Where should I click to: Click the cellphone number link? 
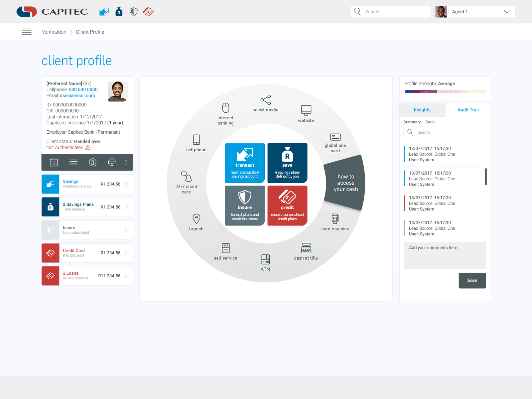[83, 89]
